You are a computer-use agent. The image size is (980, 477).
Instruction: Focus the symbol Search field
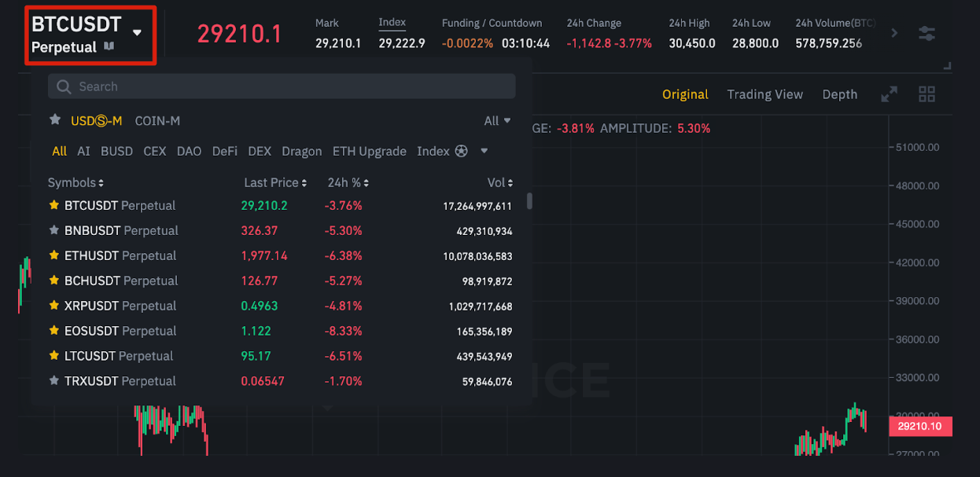point(282,86)
